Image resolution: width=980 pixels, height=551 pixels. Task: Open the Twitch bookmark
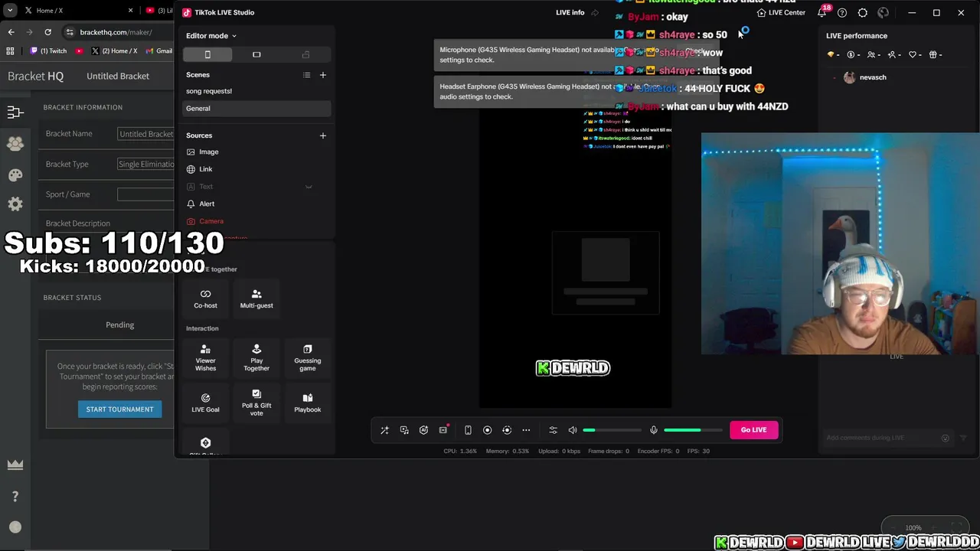coord(49,51)
